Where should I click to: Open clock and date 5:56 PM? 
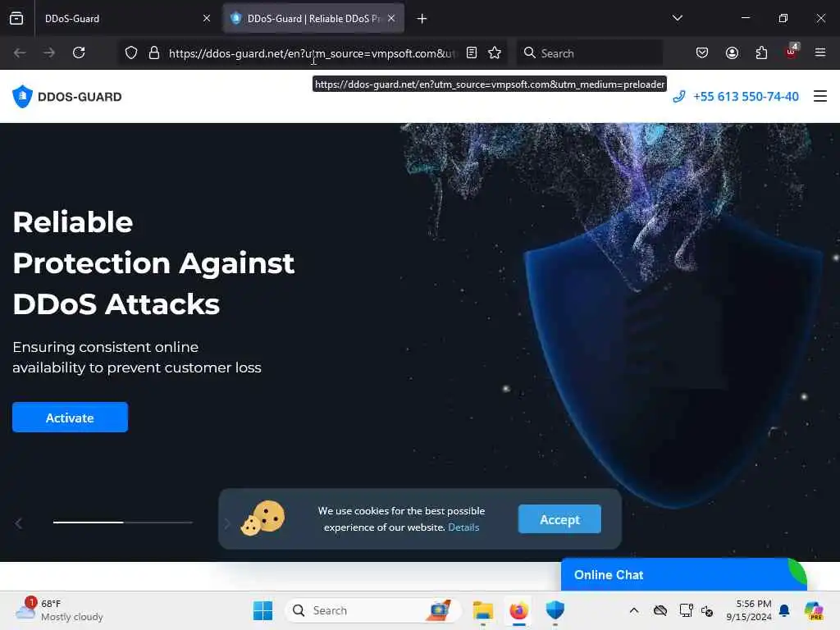[749, 610]
